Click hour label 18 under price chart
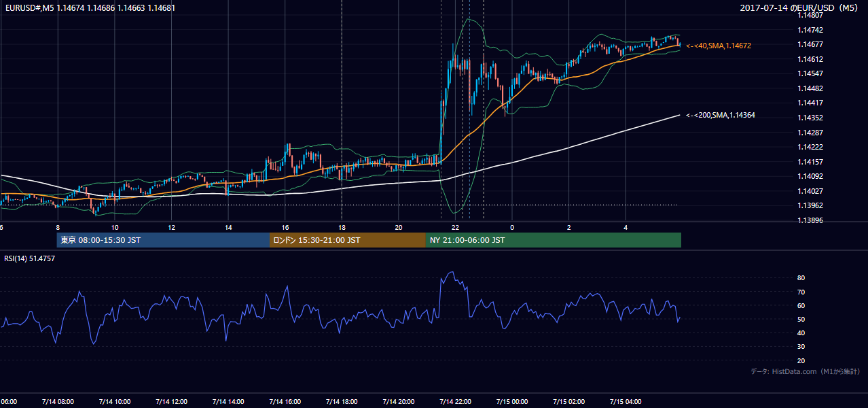This screenshot has height=408, width=868. click(342, 228)
